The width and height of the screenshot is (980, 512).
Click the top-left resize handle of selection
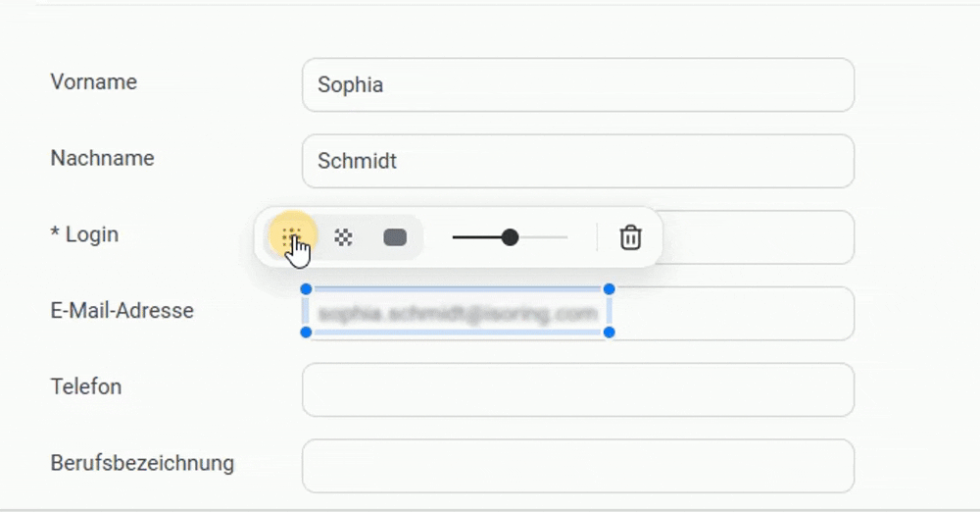[306, 289]
